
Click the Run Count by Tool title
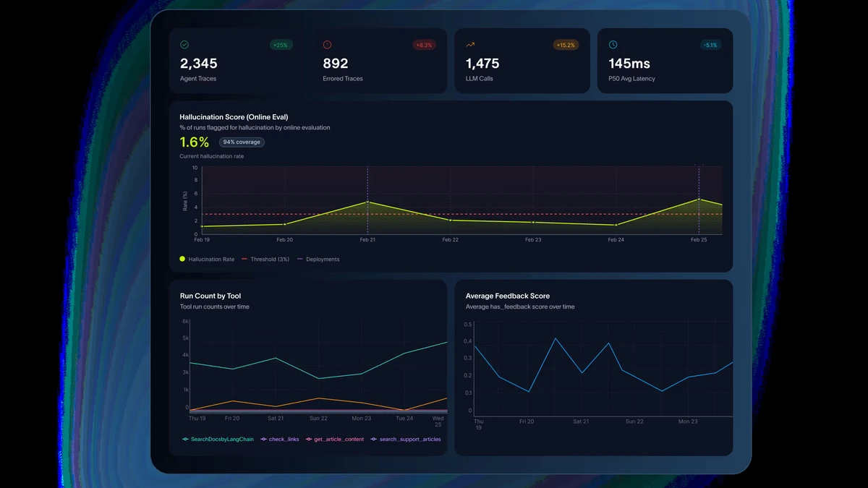[x=210, y=296]
